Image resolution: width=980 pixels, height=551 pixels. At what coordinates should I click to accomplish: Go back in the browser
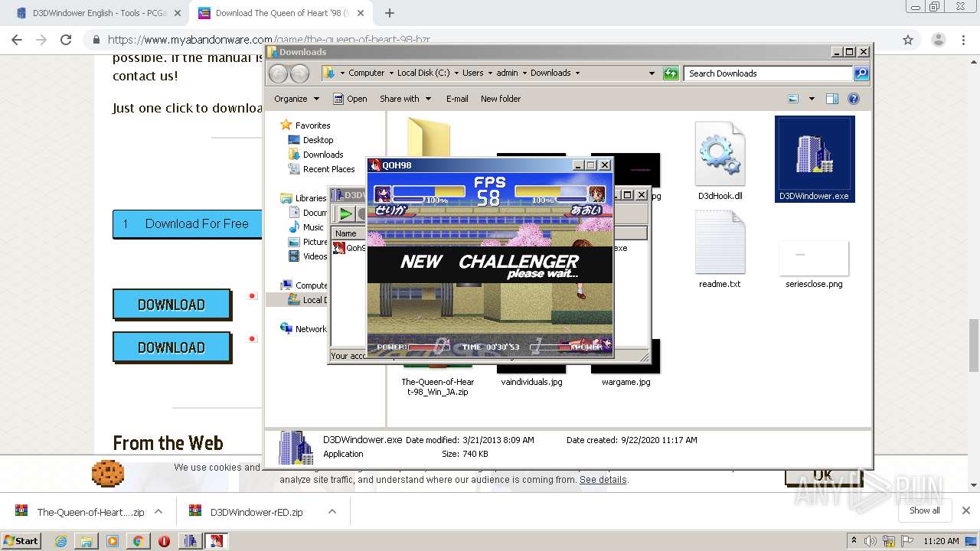tap(17, 40)
